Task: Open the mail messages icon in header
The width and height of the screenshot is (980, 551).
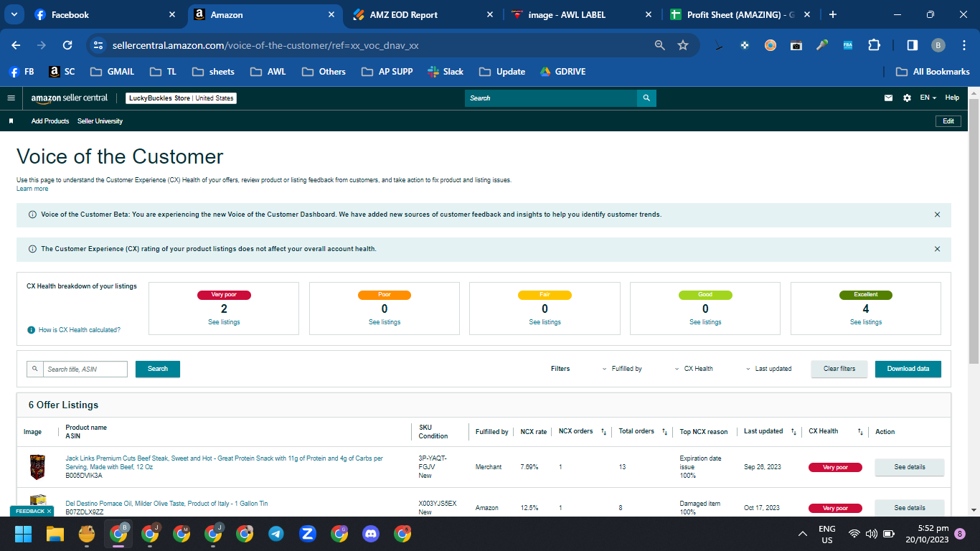Action: pyautogui.click(x=888, y=98)
